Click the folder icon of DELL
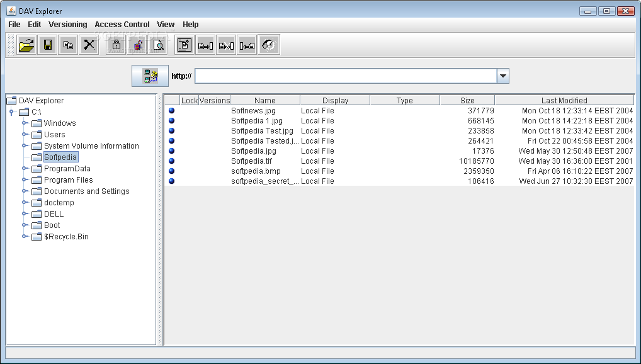The height and width of the screenshot is (364, 641). (x=37, y=213)
